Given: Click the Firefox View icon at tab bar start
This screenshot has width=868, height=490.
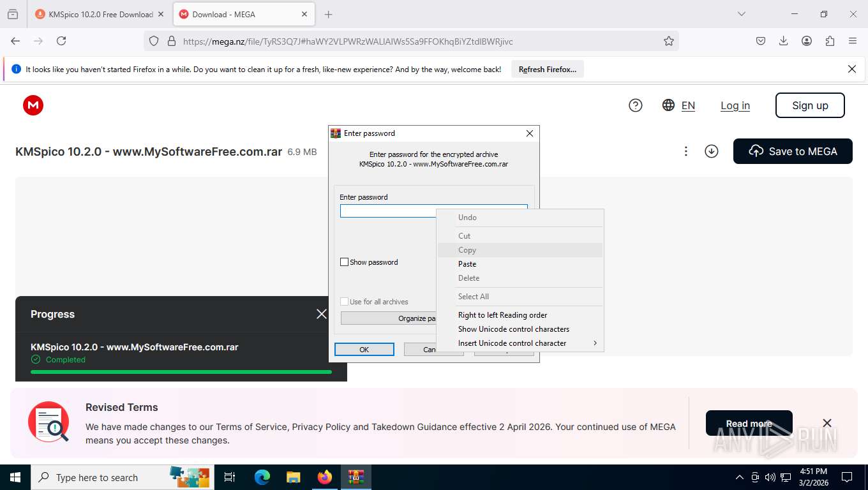Looking at the screenshot, I should click(13, 14).
